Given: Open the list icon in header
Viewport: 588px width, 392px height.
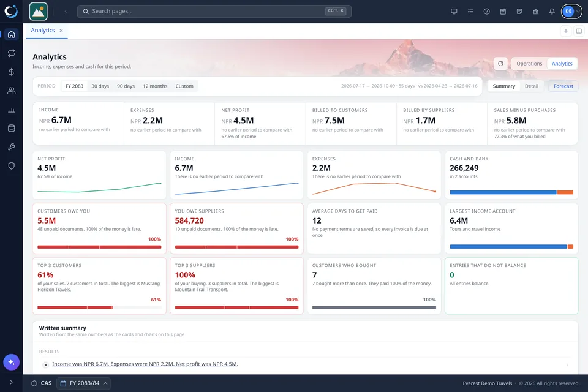Looking at the screenshot, I should pyautogui.click(x=470, y=11).
